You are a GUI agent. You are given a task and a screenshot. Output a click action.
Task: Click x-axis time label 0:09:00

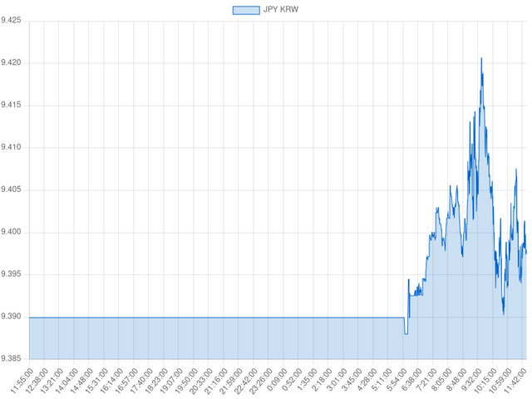pos(277,379)
